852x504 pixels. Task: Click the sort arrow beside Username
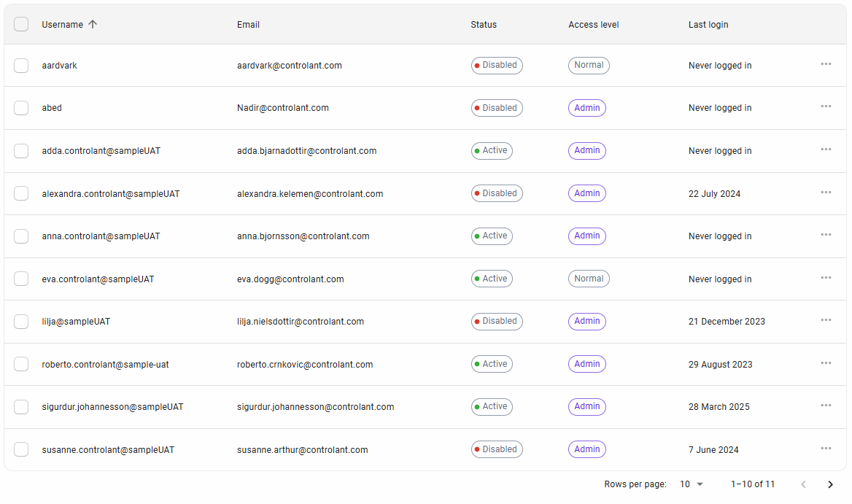pyautogui.click(x=93, y=24)
